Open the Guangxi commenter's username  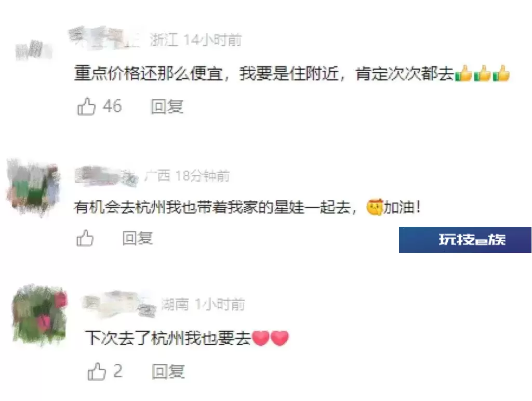(107, 176)
